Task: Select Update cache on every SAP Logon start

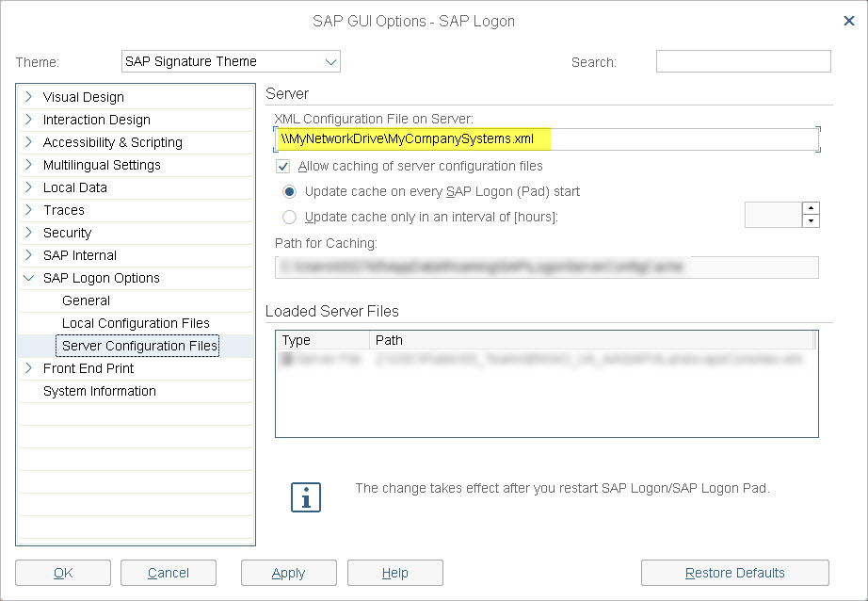Action: (289, 191)
